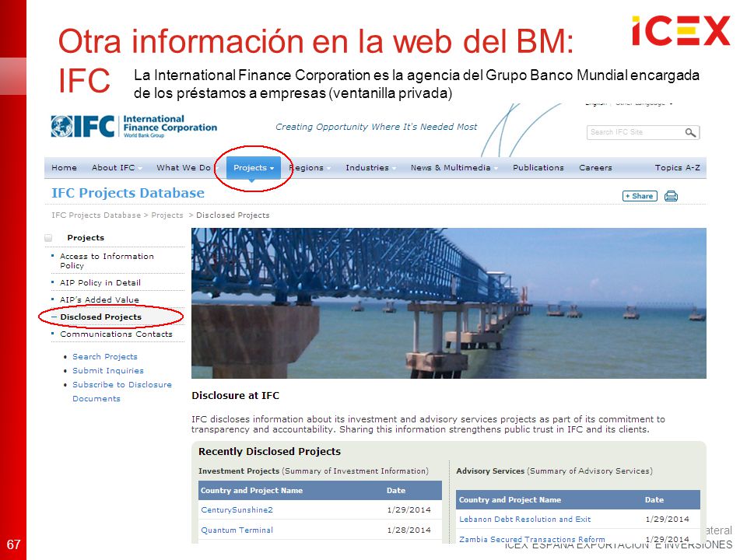The width and height of the screenshot is (747, 560).
Task: Click the IFC Projects Database heading
Action: (128, 193)
